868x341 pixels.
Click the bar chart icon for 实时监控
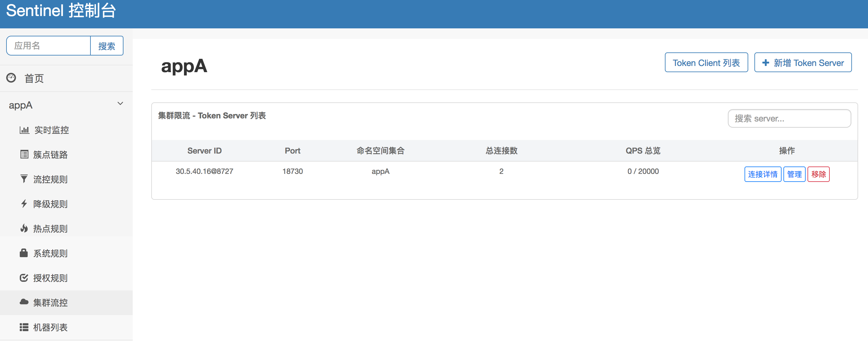(24, 130)
